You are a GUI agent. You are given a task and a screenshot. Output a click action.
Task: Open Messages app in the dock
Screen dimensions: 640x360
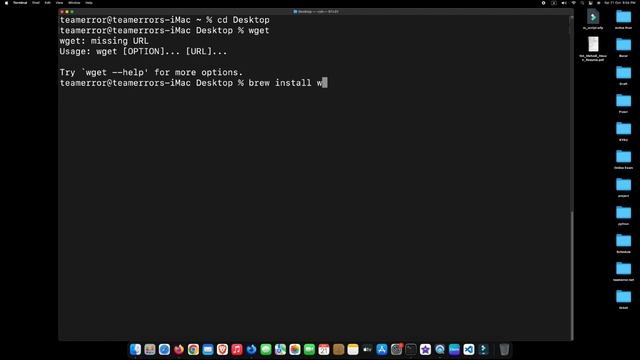266,349
